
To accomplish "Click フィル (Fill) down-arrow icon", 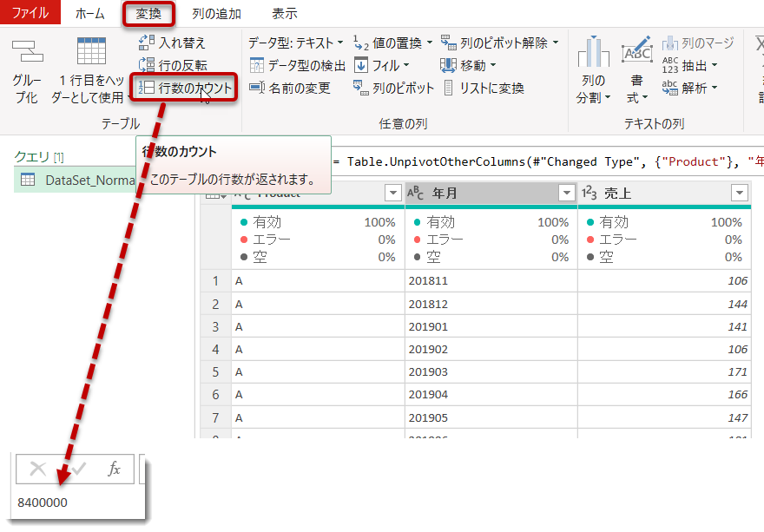I will pyautogui.click(x=361, y=65).
